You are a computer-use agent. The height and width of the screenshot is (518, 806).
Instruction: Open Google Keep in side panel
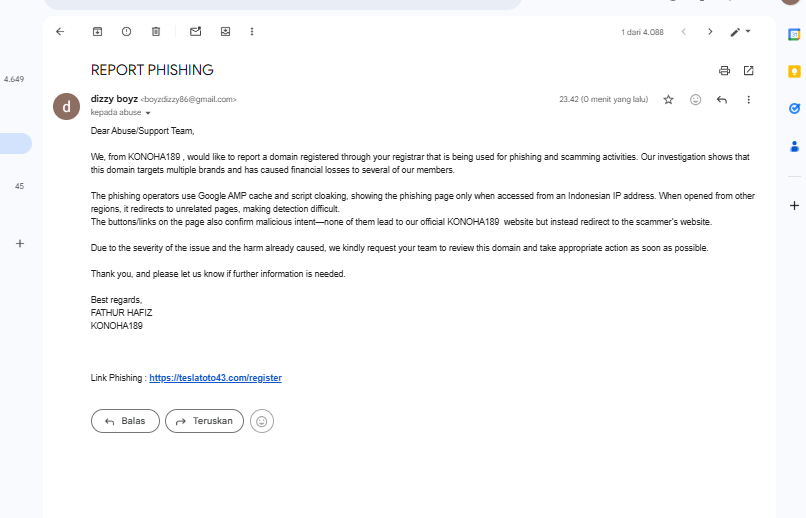click(794, 71)
